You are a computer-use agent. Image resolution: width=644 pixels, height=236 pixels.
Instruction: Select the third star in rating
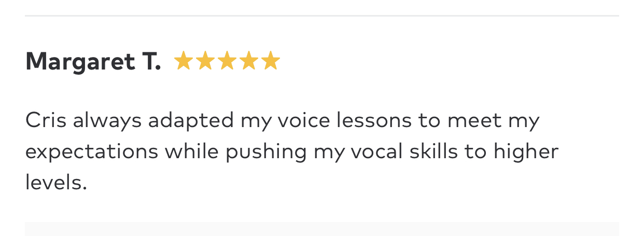(227, 61)
